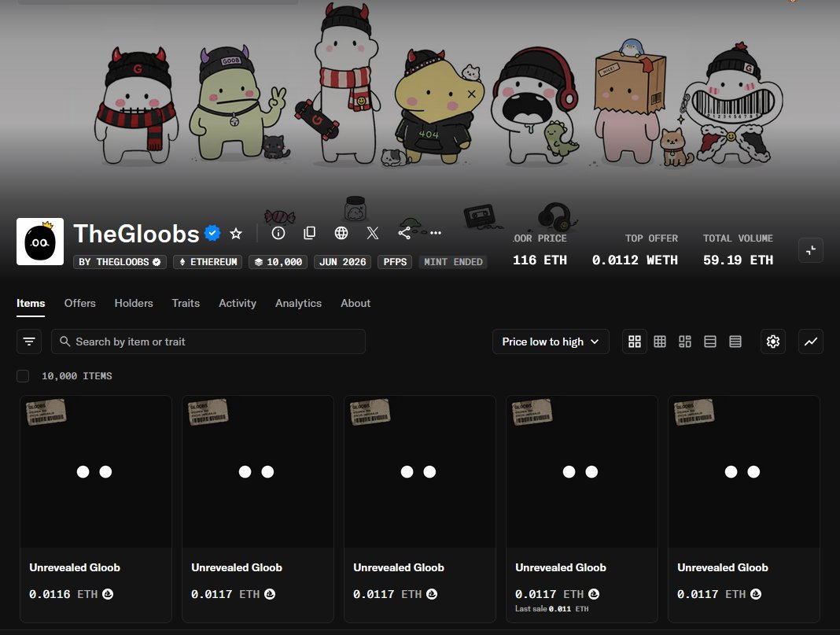Viewport: 840px width, 635px height.
Task: Click the 59.19 ETH total volume value
Action: 739,260
